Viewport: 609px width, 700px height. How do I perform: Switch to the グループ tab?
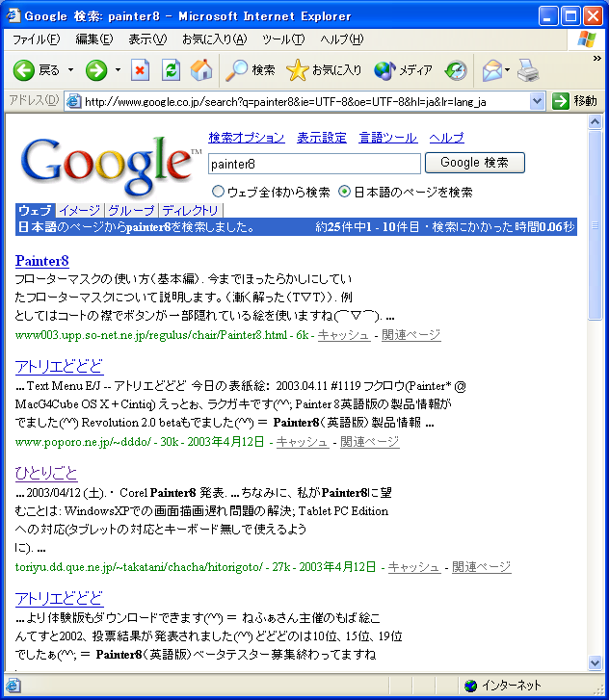pyautogui.click(x=131, y=210)
